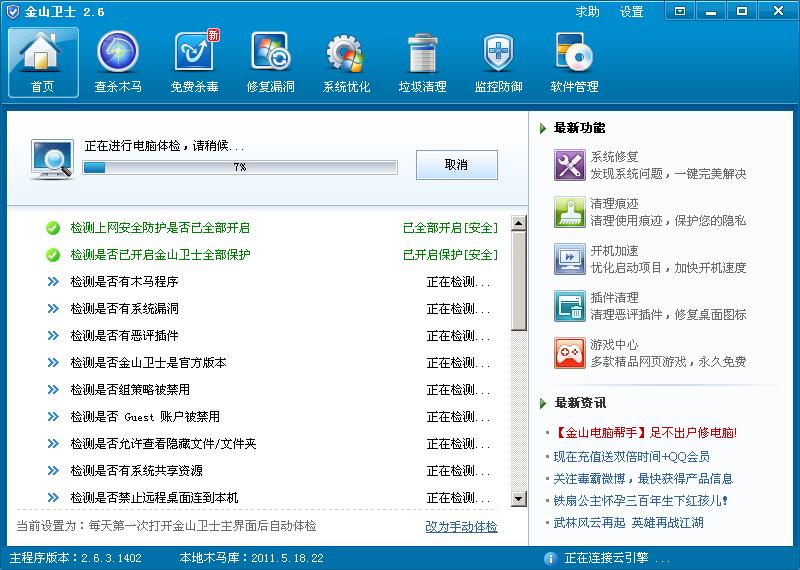
Task: Open 查杀木马 trojan scan icon
Action: [118, 52]
